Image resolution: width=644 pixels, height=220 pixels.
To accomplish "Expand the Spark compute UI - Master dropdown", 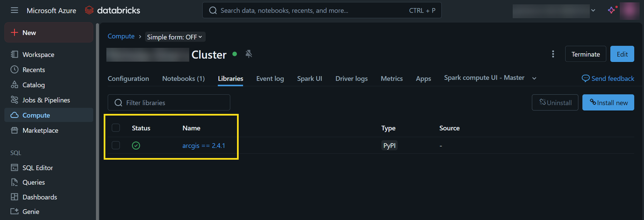I will pos(534,78).
